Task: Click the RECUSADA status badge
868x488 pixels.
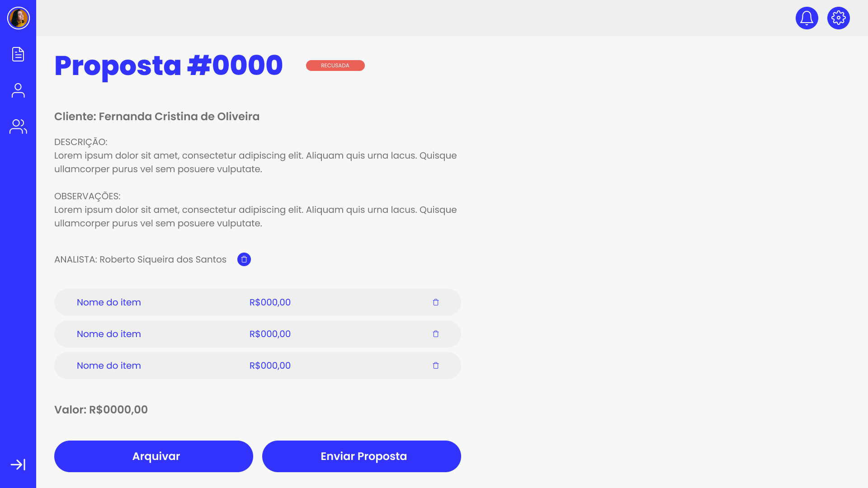Action: pyautogui.click(x=335, y=66)
